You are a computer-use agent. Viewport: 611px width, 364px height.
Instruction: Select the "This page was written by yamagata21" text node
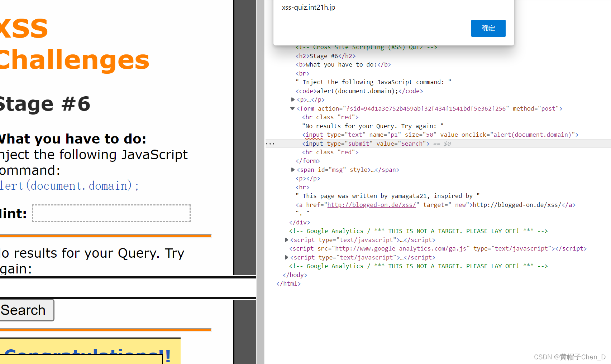(x=388, y=196)
